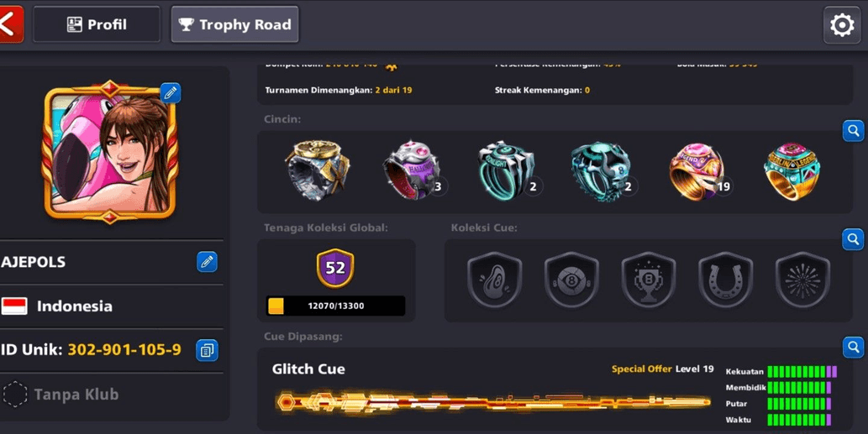Image resolution: width=868 pixels, height=434 pixels.
Task: Open settings with the gear icon
Action: (x=841, y=25)
